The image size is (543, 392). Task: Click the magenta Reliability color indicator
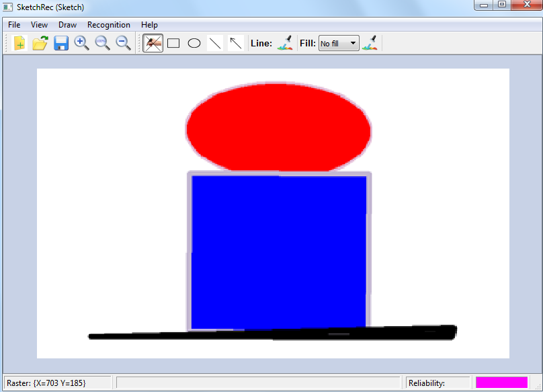coord(501,383)
